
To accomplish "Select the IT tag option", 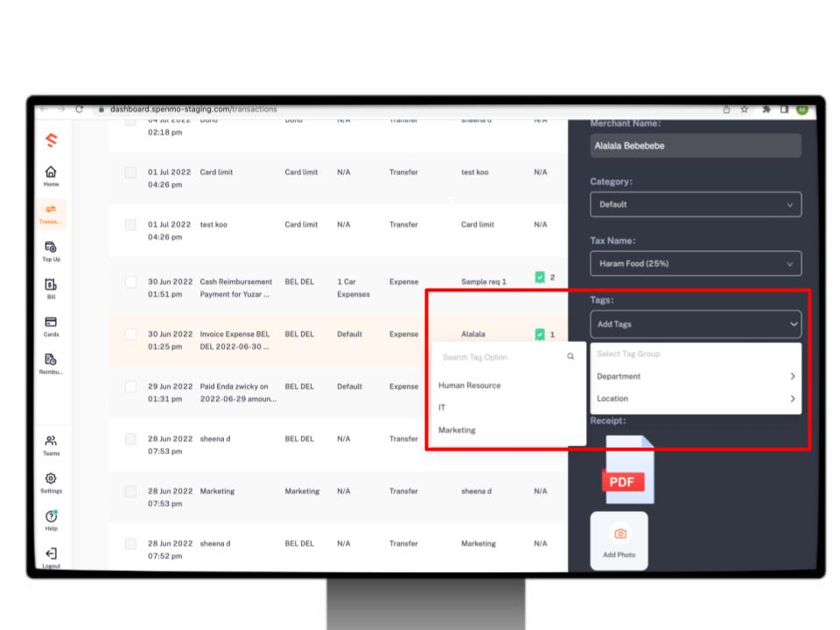I will click(442, 408).
